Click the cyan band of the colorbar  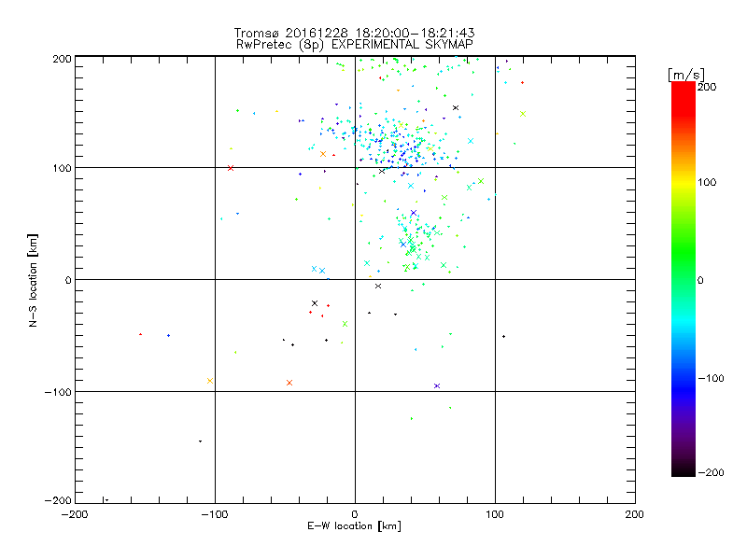[684, 319]
